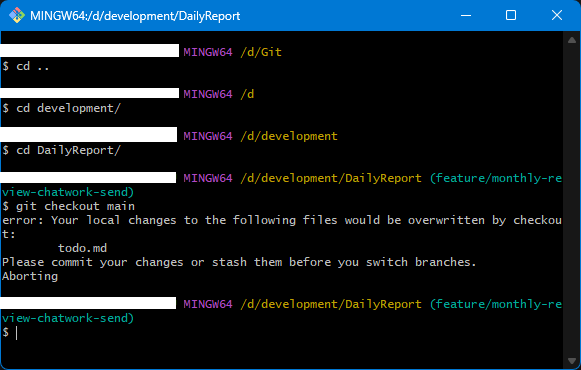Click the 'todo.md' file name
Screen dimensions: 581x370
[x=82, y=248]
